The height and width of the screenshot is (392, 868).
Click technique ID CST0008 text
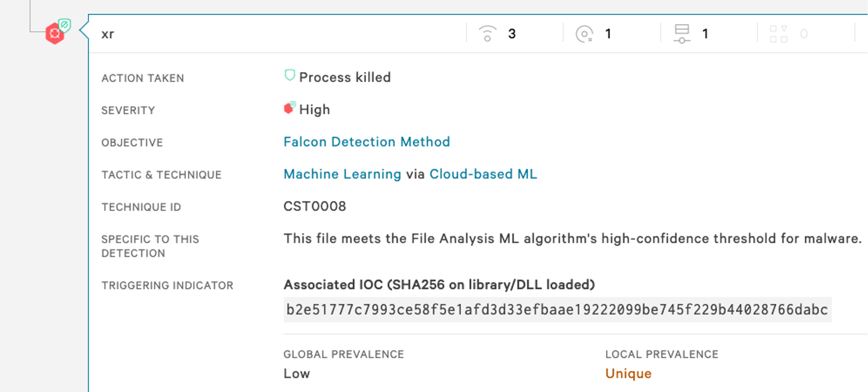[315, 206]
